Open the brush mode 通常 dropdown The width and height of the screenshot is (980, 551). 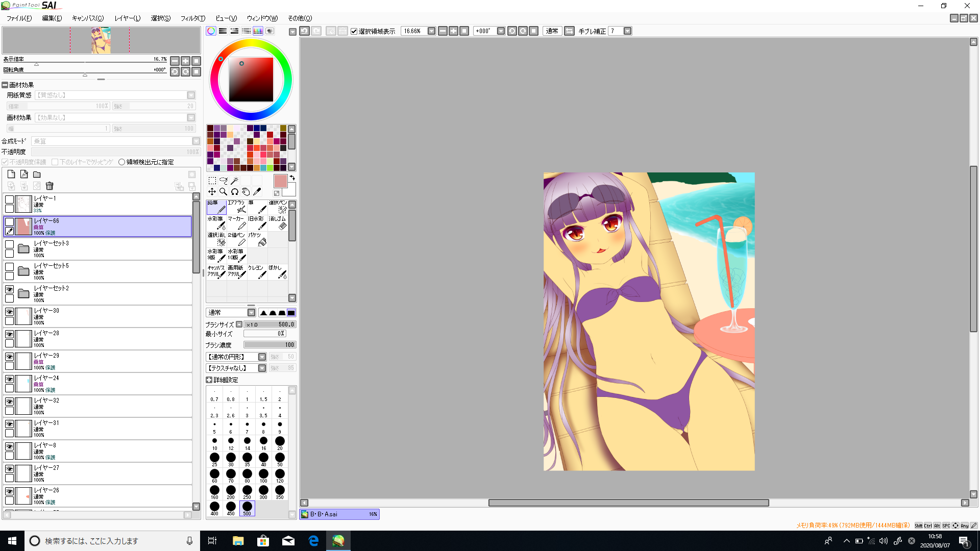tap(251, 313)
